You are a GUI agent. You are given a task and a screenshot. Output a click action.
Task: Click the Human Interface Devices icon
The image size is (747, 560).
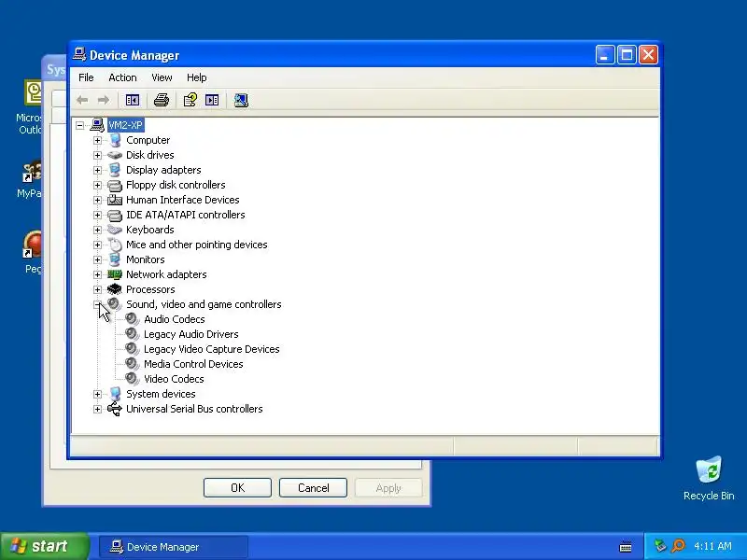pyautogui.click(x=115, y=200)
